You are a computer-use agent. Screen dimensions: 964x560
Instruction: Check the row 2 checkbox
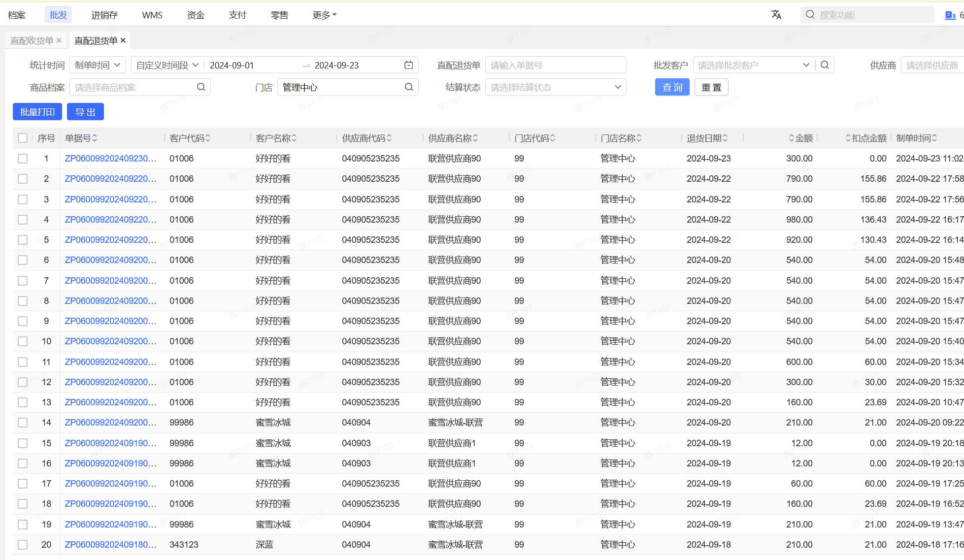23,179
